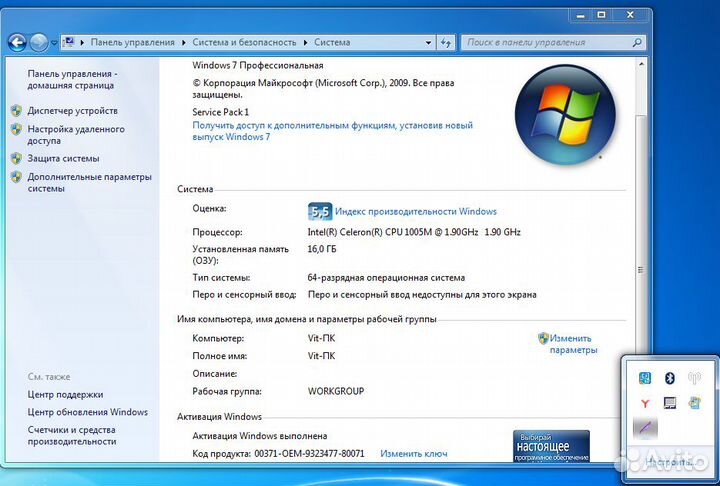The width and height of the screenshot is (720, 486).
Task: Click 'Изменить параметры' link
Action: point(573,344)
